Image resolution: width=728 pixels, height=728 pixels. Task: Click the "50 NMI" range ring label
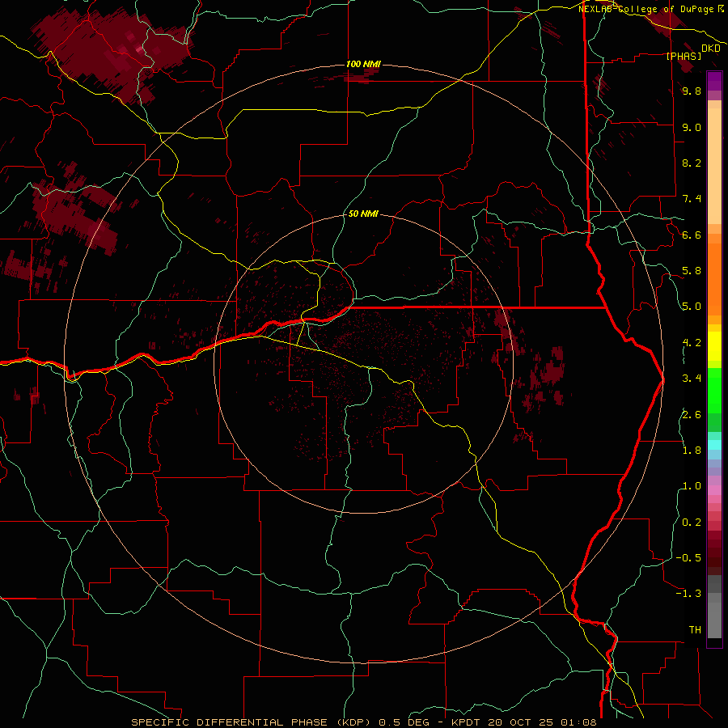point(363,214)
